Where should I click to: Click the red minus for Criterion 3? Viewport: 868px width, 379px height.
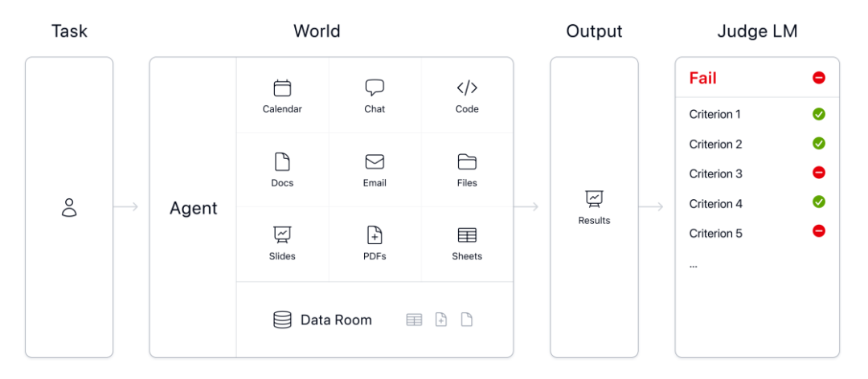819,173
